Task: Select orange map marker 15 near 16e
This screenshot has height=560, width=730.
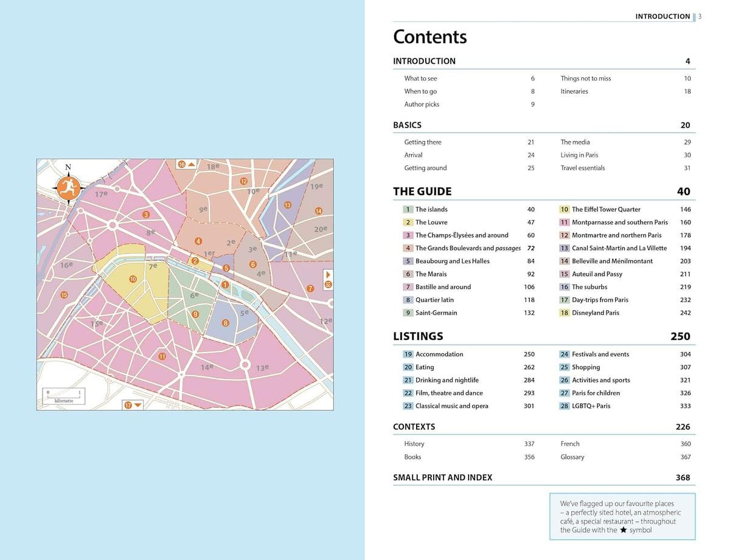Action: coord(64,295)
